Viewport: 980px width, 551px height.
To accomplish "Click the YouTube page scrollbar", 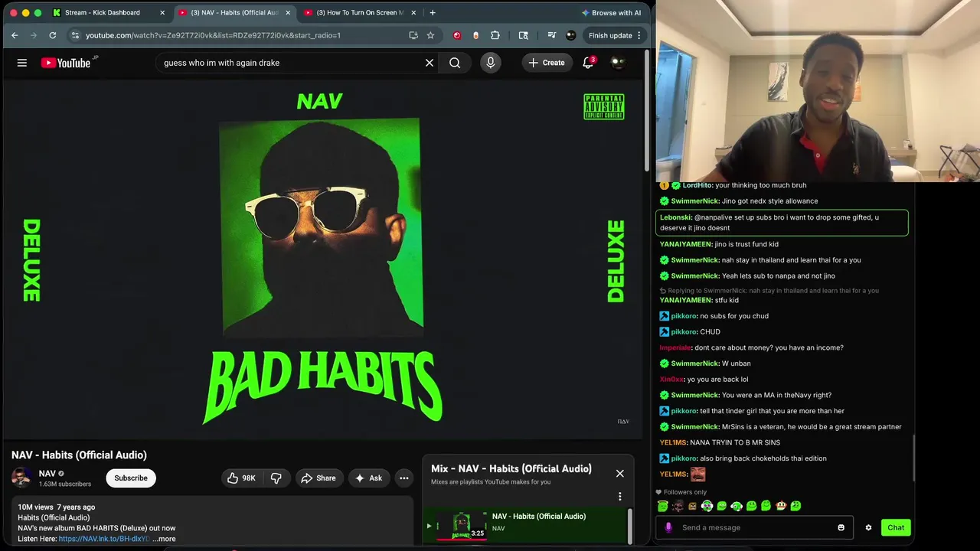I will (x=647, y=111).
